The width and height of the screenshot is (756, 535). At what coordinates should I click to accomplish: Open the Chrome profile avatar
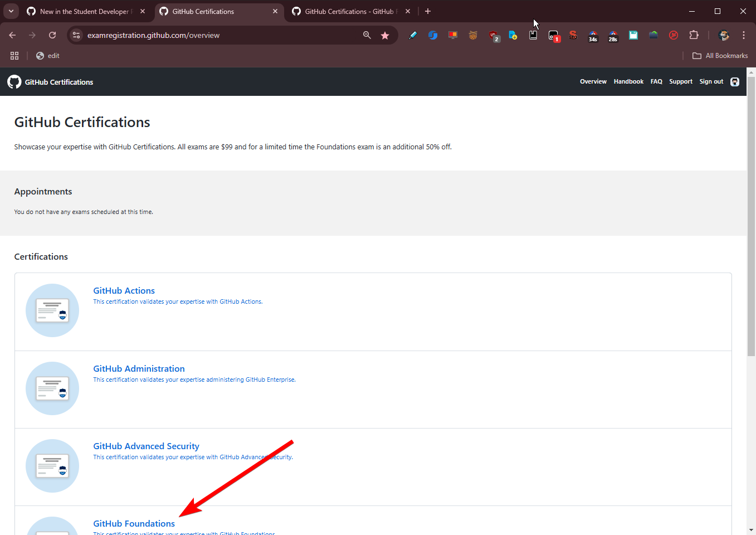pyautogui.click(x=724, y=35)
